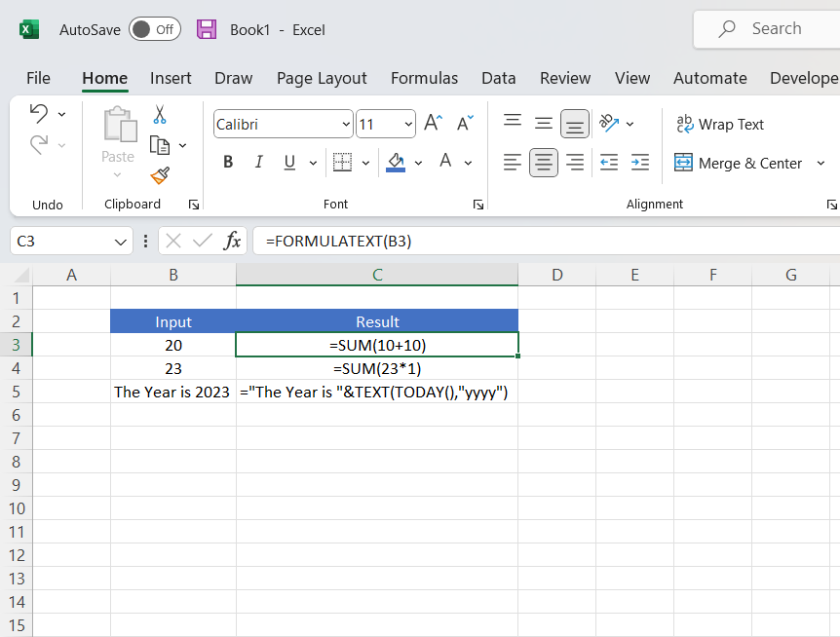
Task: Click the Merge & Center button
Action: 739,163
